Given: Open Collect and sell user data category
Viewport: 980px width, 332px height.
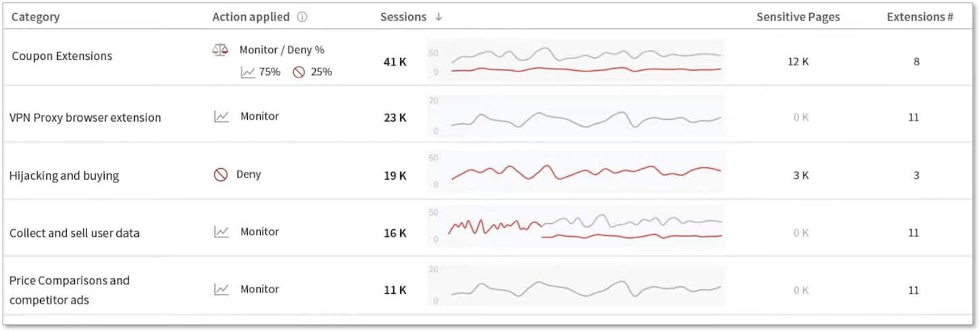Looking at the screenshot, I should pyautogui.click(x=74, y=233).
